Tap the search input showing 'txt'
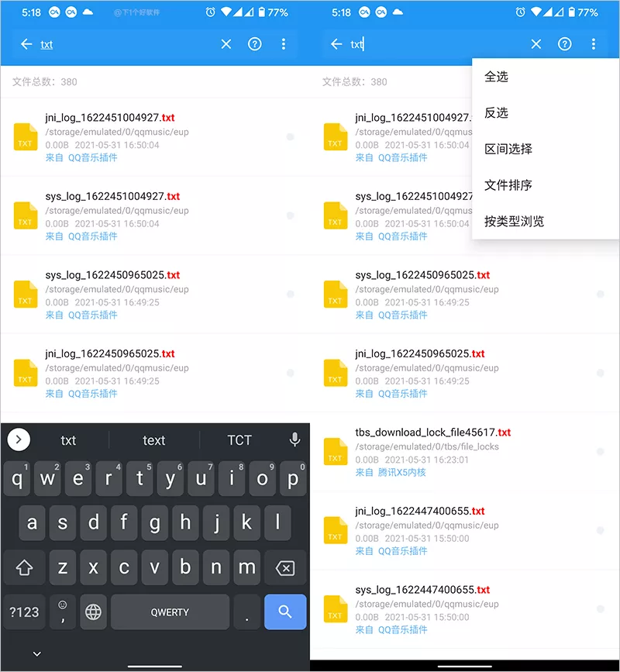620x672 pixels. point(46,44)
